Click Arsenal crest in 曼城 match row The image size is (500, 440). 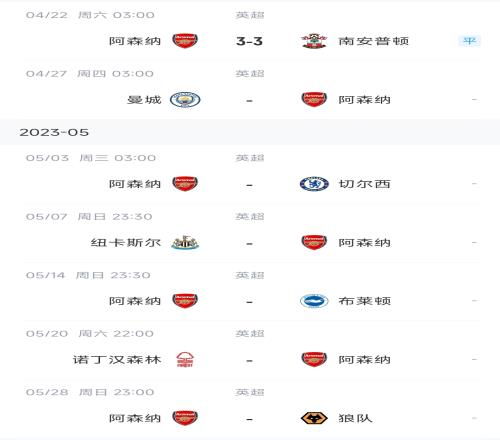click(x=314, y=99)
